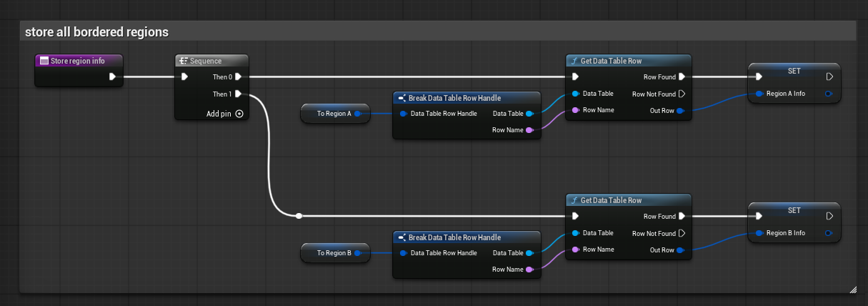Click Data Table output pin on Region B's Break node
This screenshot has width=868, height=306.
[x=529, y=252]
